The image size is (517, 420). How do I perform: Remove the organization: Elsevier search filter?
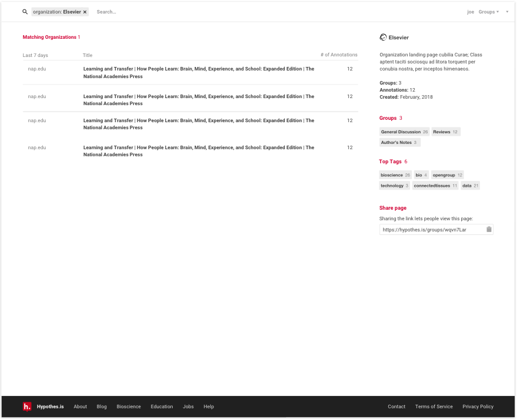[85, 12]
